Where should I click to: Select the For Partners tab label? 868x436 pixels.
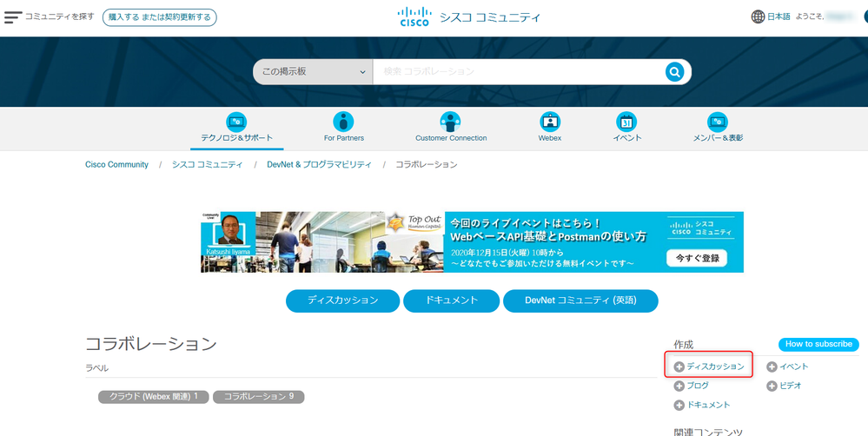[x=344, y=138]
